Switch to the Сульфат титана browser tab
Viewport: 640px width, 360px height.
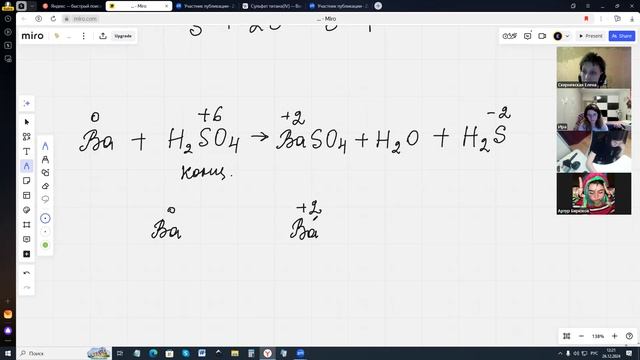tap(271, 6)
